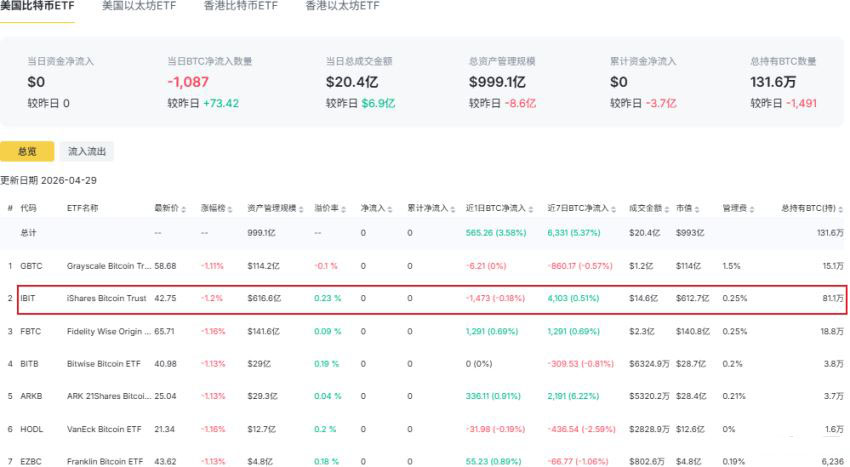Click ARKB 7-day inflow 2,191 (6.22%)

(573, 396)
